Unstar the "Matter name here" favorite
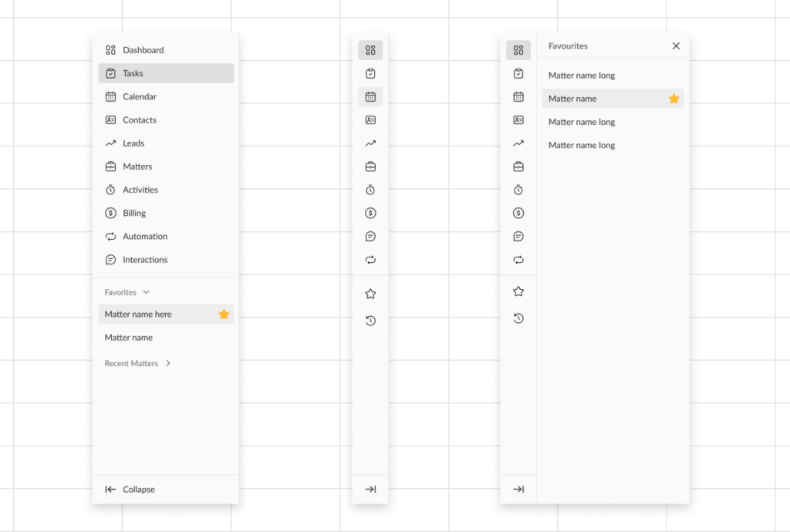The height and width of the screenshot is (532, 790). point(224,314)
